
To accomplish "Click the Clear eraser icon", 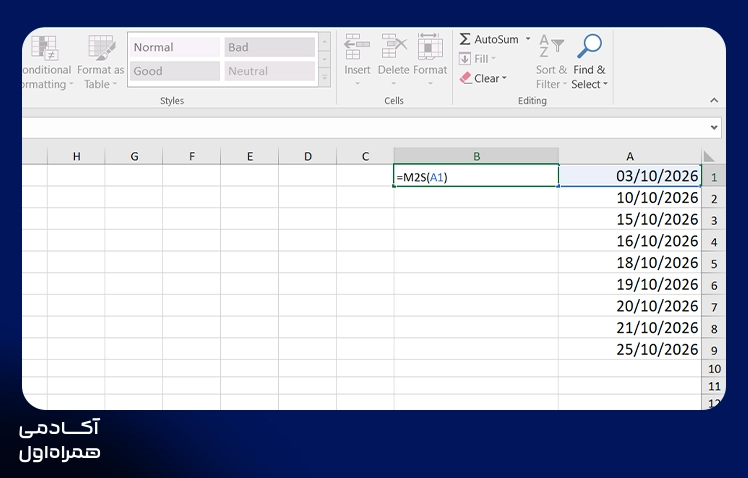I will 466,78.
